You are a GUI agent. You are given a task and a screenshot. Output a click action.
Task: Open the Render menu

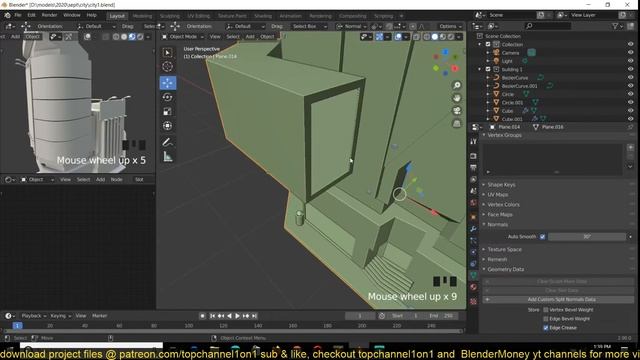coord(49,15)
